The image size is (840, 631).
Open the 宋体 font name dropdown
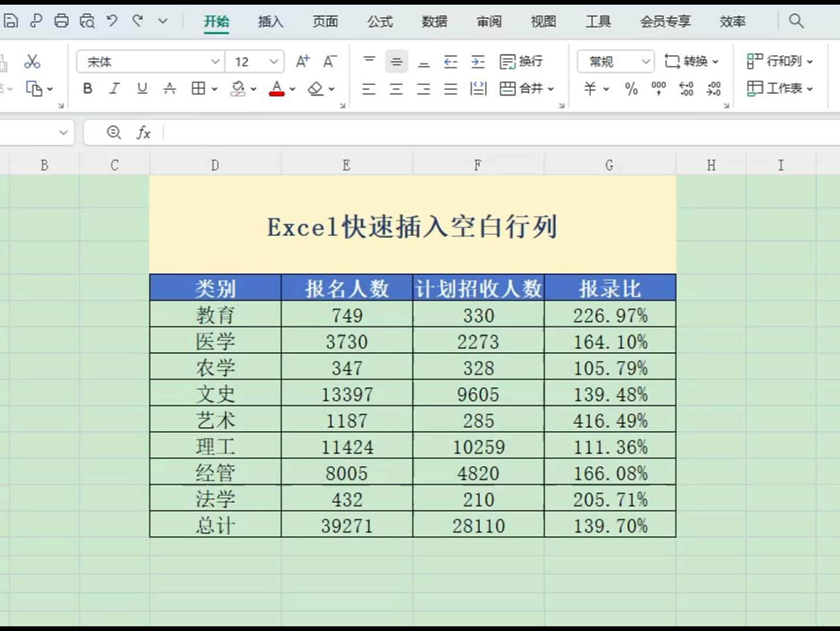coord(215,61)
